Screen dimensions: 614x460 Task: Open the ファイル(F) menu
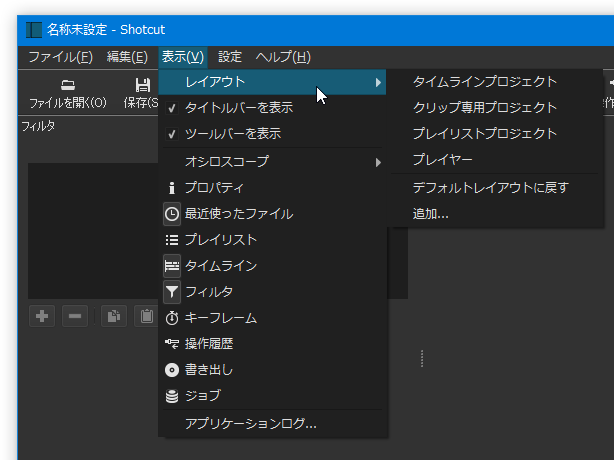pos(61,57)
